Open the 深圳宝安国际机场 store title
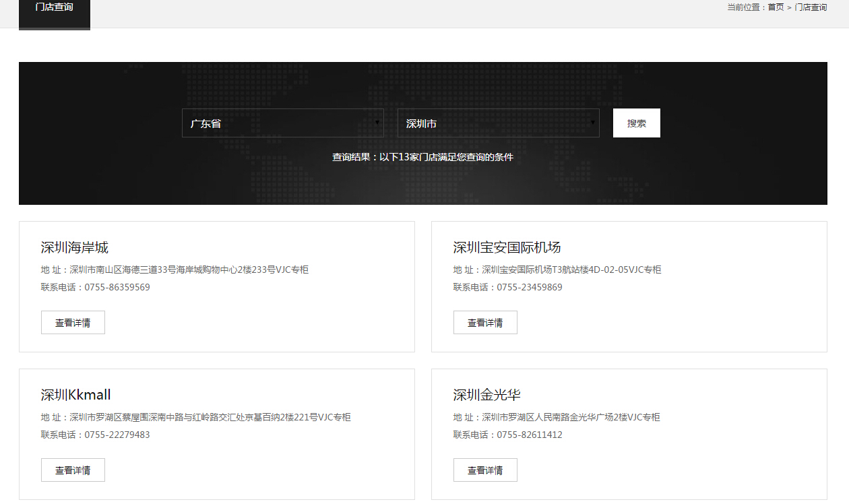The height and width of the screenshot is (504, 849). click(x=507, y=247)
